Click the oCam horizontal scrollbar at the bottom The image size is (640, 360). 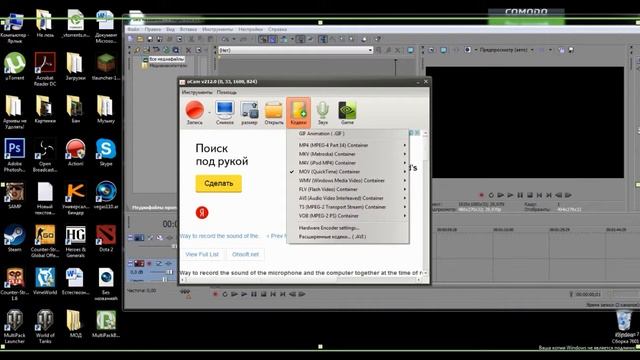(301, 280)
